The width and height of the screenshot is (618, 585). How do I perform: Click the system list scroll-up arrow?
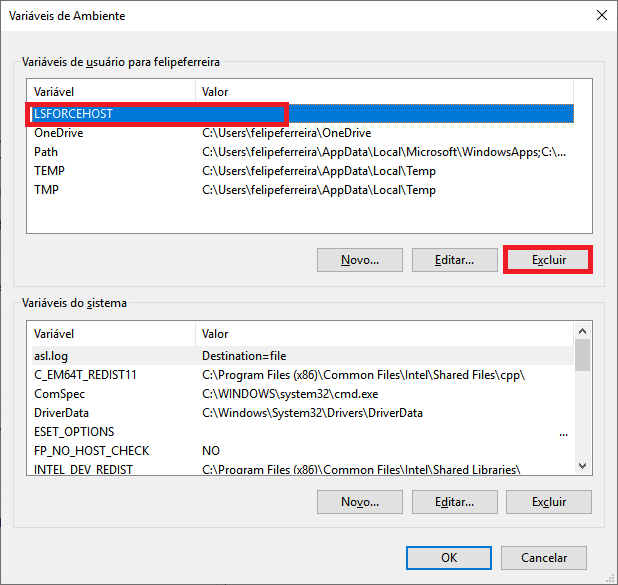(x=583, y=331)
